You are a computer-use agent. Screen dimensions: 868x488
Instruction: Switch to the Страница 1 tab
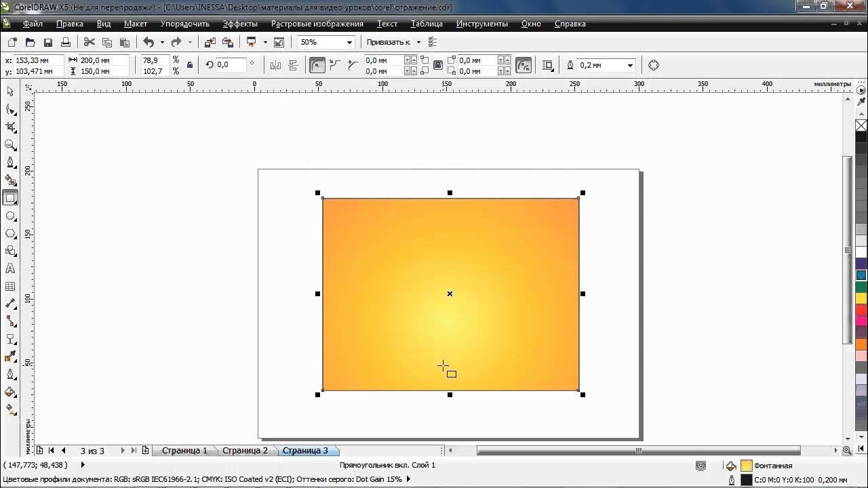[184, 451]
